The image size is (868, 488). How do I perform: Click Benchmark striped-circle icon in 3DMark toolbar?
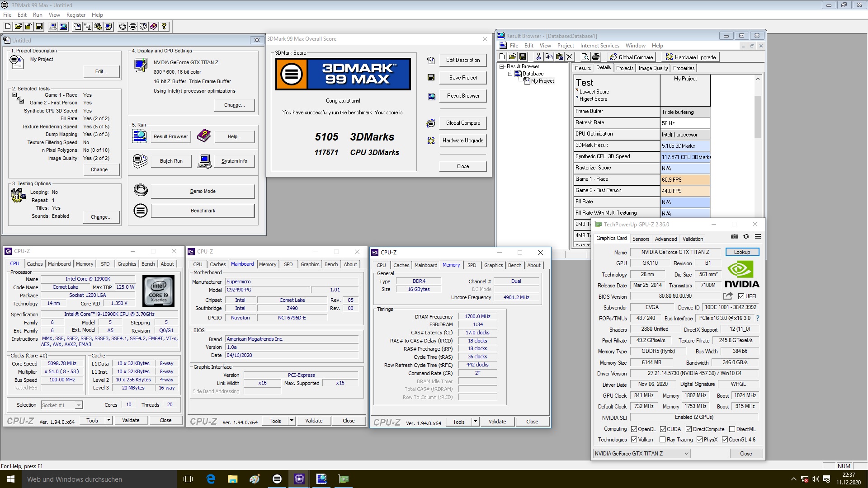[x=133, y=27]
